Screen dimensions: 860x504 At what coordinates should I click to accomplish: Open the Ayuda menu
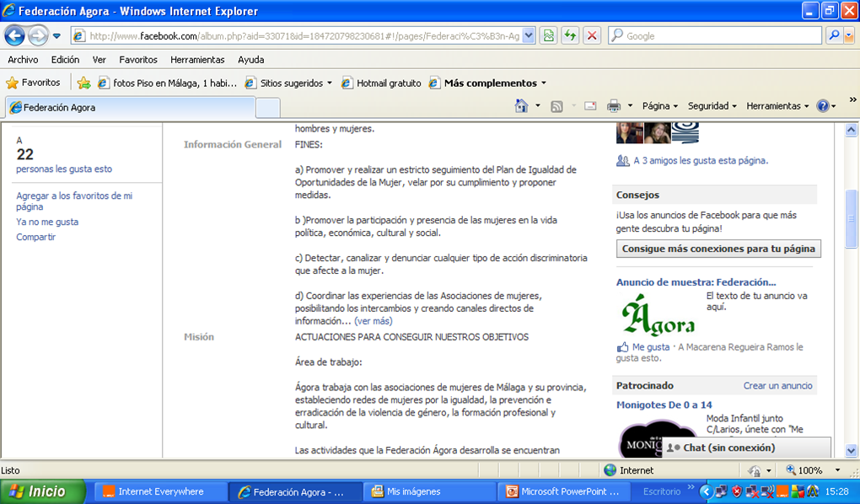[250, 60]
